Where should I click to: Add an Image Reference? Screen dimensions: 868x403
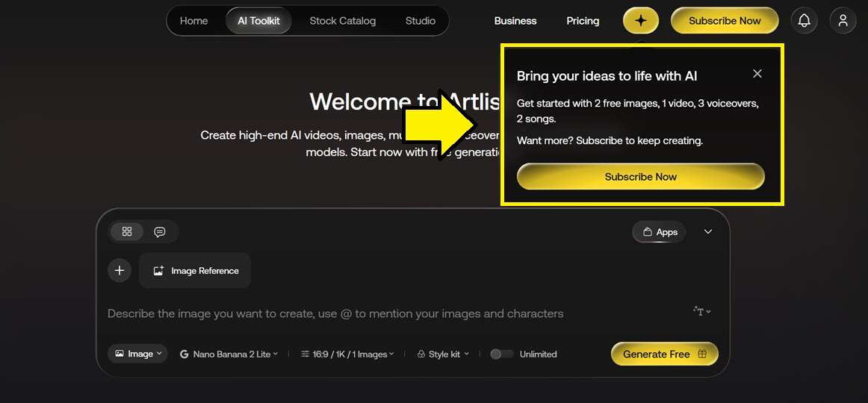click(x=195, y=270)
